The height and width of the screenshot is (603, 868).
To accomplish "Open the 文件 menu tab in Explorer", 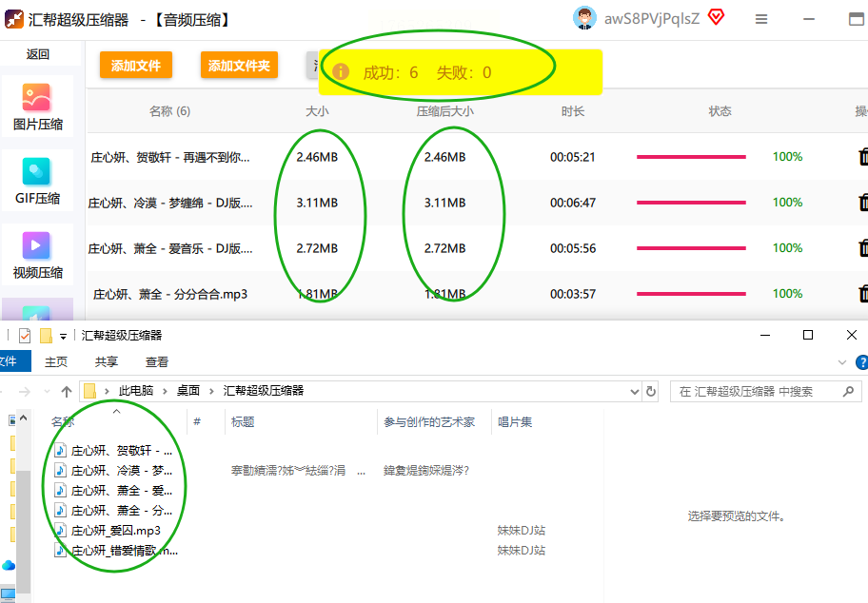I will (x=13, y=361).
